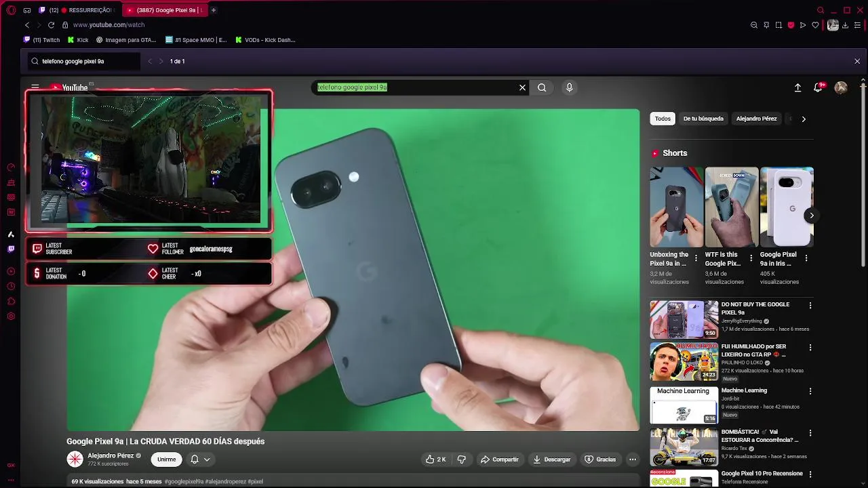The height and width of the screenshot is (488, 868).
Task: Run the YouTube search magnifier button
Action: [542, 87]
